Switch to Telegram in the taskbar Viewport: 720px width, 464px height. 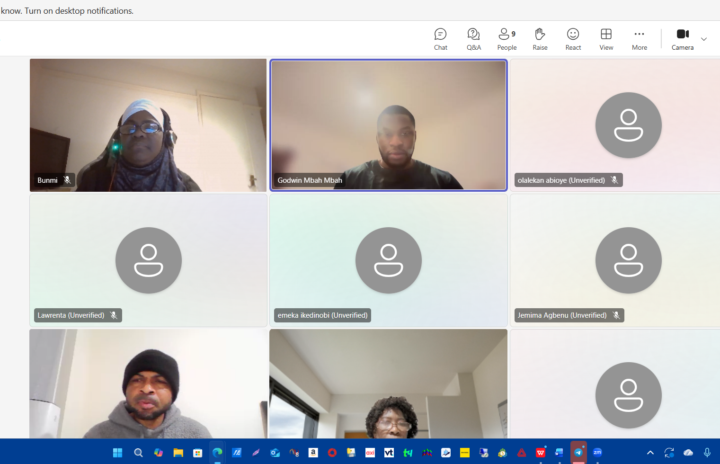pyautogui.click(x=579, y=453)
